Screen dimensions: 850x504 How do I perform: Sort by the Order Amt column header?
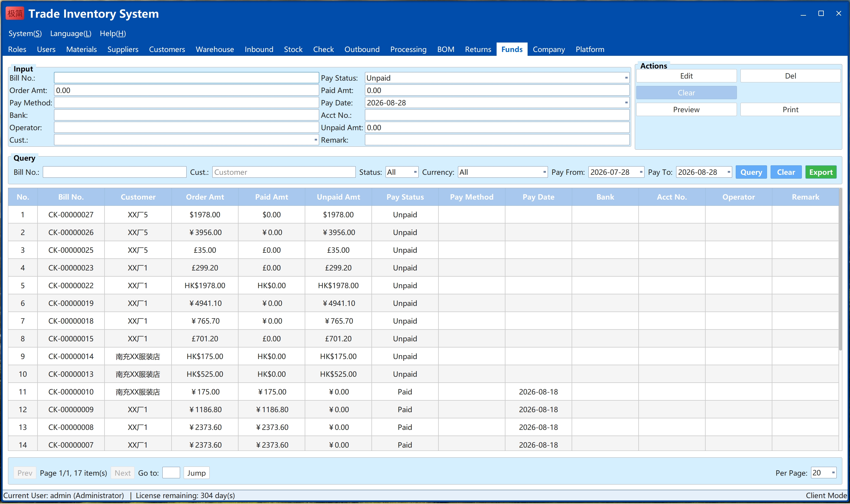[x=205, y=197]
